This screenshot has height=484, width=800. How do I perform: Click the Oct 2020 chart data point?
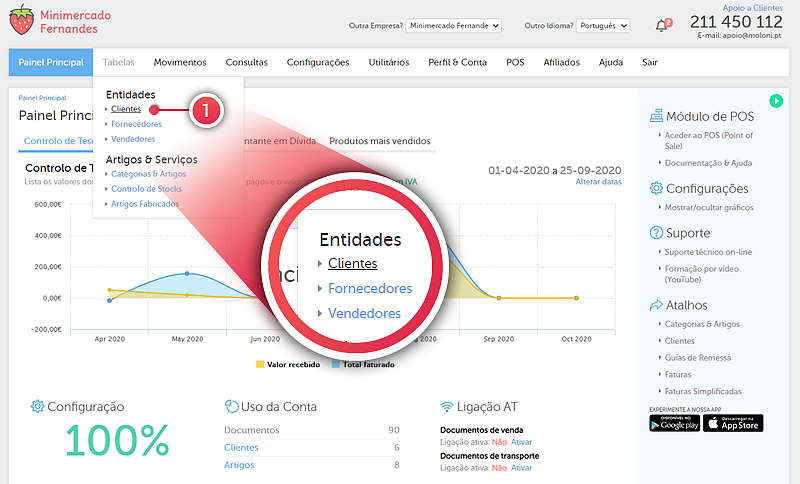[x=576, y=298]
